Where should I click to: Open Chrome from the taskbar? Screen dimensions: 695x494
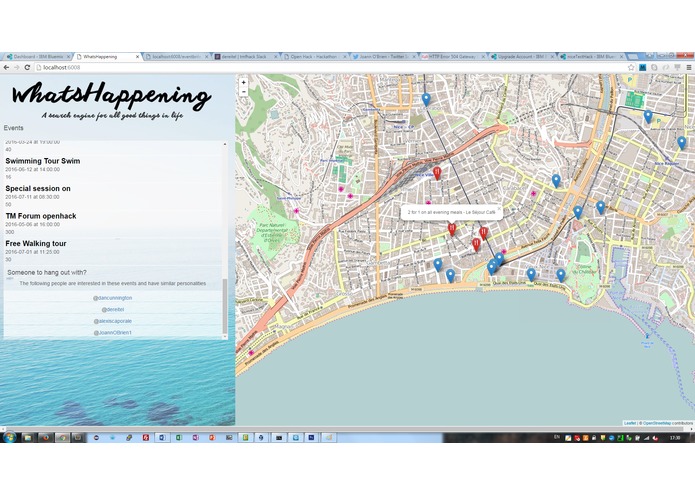pyautogui.click(x=62, y=437)
